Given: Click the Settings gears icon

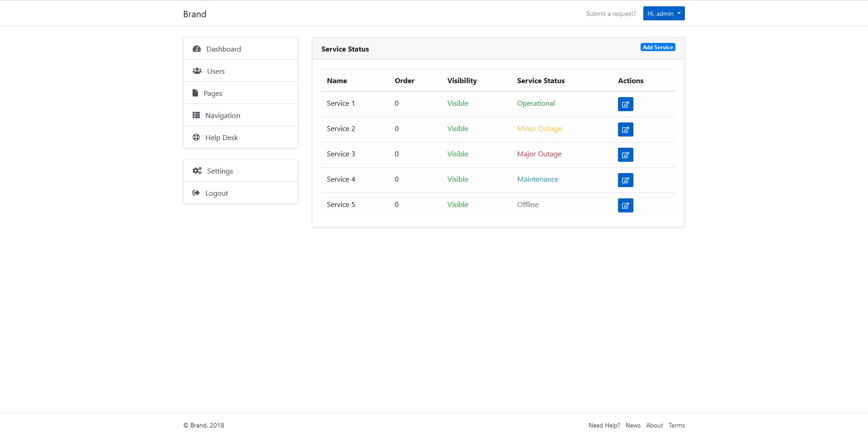Looking at the screenshot, I should click(197, 171).
